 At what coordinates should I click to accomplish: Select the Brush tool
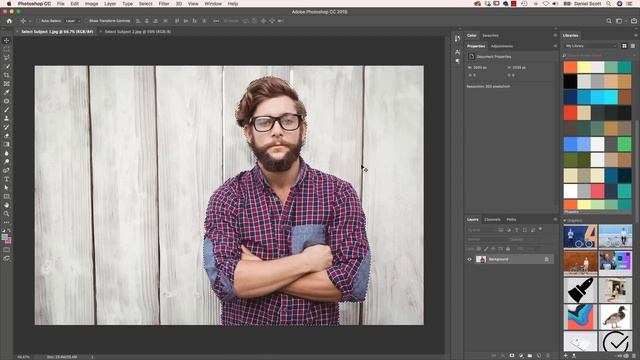(7, 110)
